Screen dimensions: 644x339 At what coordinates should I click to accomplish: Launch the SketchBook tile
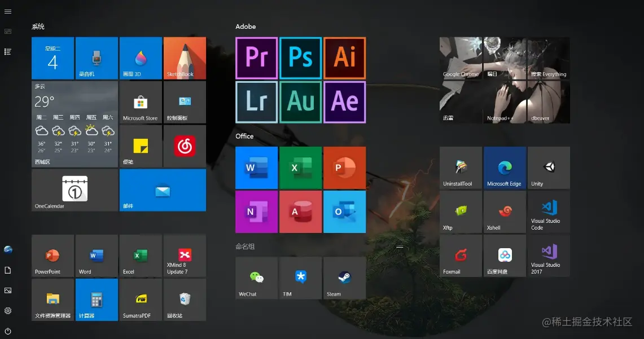click(x=185, y=58)
